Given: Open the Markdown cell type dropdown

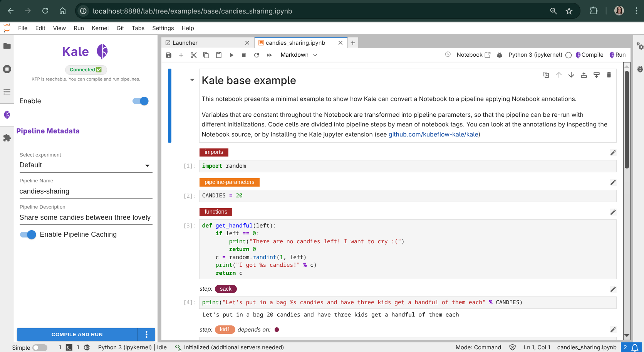Looking at the screenshot, I should (x=299, y=55).
